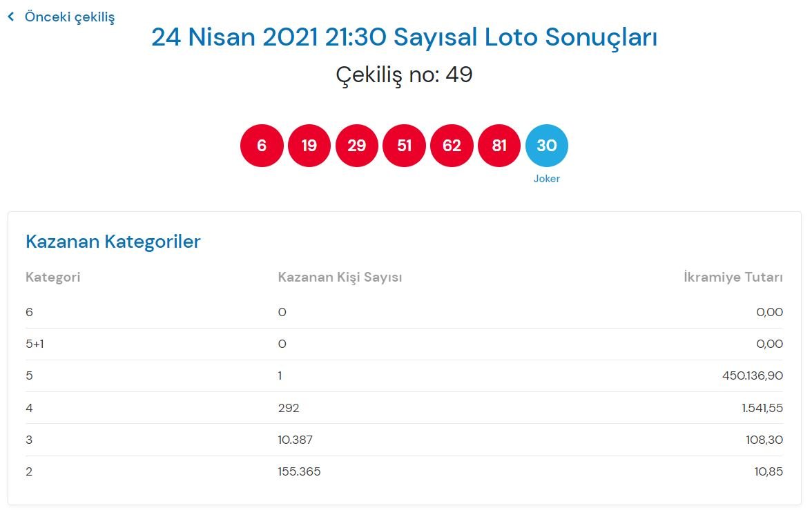Image resolution: width=812 pixels, height=517 pixels.
Task: Select the red ball numbered 81
Action: [x=499, y=146]
